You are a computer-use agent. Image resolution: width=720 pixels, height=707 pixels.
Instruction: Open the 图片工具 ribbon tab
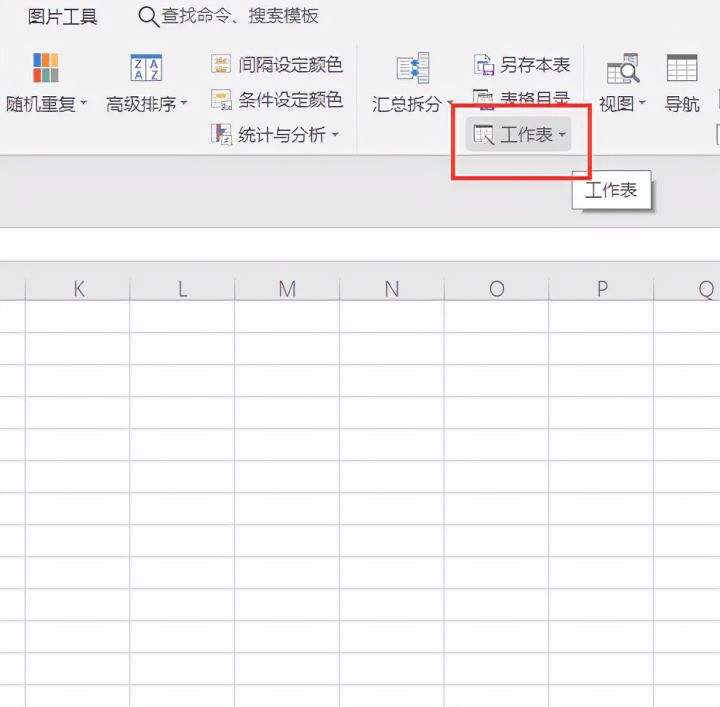(62, 17)
